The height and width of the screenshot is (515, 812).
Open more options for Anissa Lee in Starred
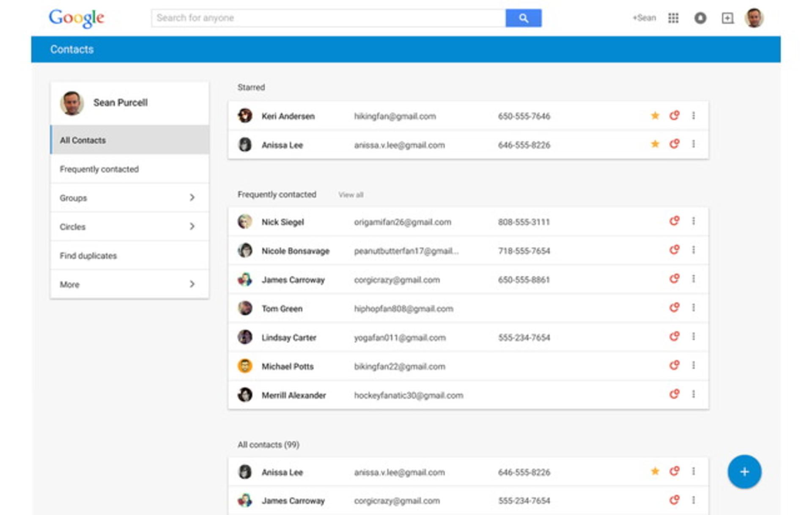pyautogui.click(x=694, y=144)
